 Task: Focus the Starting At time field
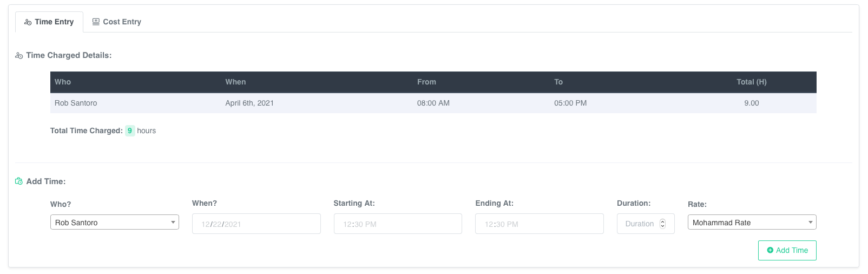pos(398,224)
